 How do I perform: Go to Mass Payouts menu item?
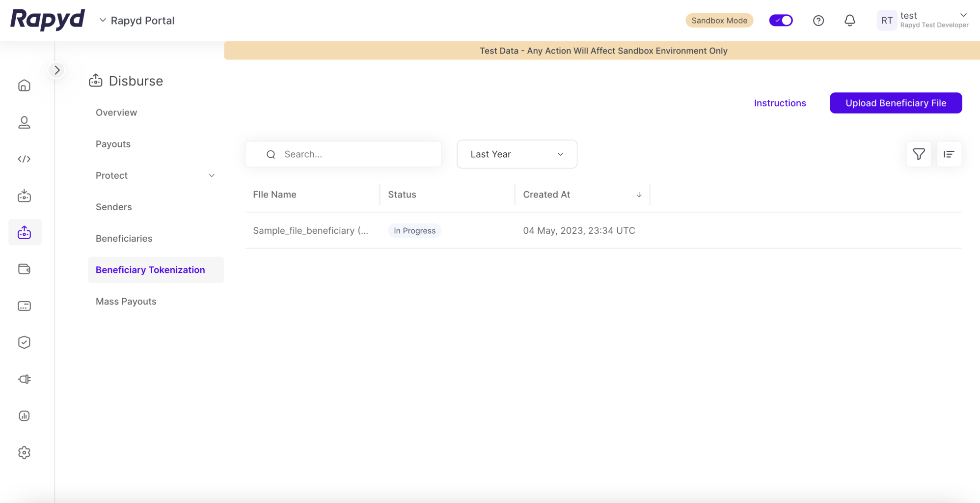pos(126,301)
